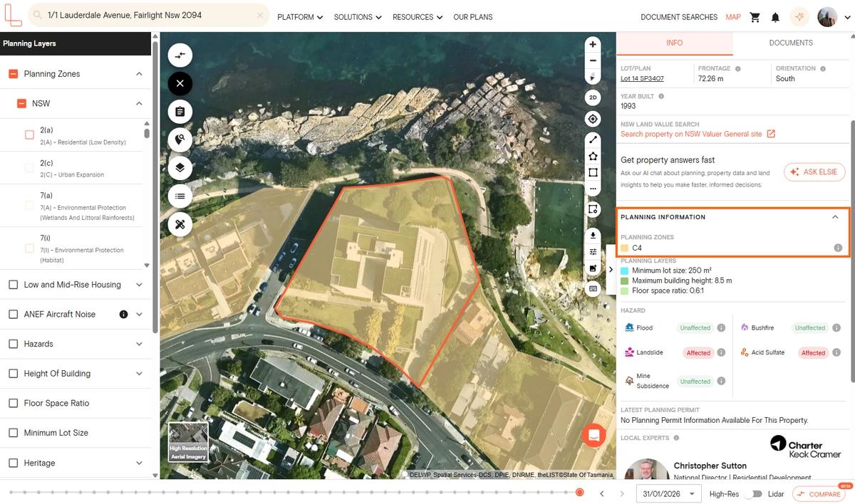Viewport: 855px width, 504px height.
Task: Zoom out of the map
Action: [x=592, y=61]
